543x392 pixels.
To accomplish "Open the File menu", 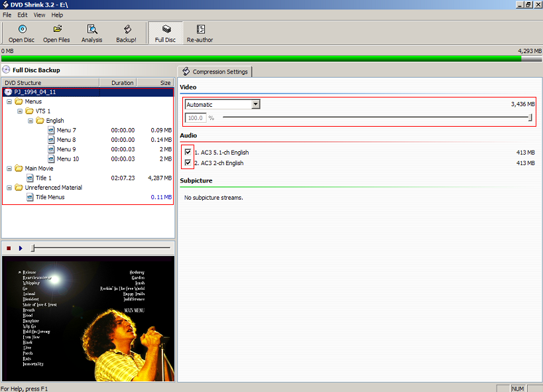I will coord(7,15).
